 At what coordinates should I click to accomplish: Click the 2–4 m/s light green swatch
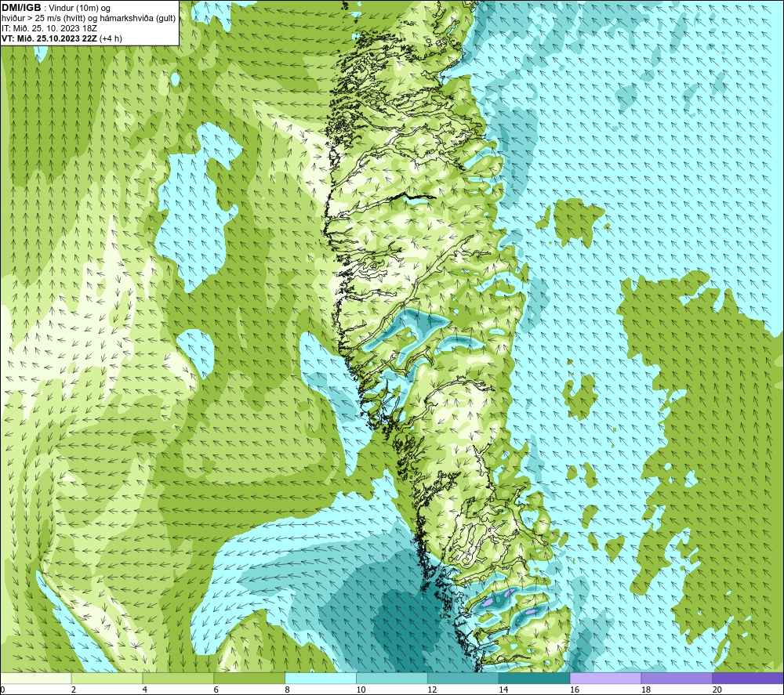pos(107,678)
